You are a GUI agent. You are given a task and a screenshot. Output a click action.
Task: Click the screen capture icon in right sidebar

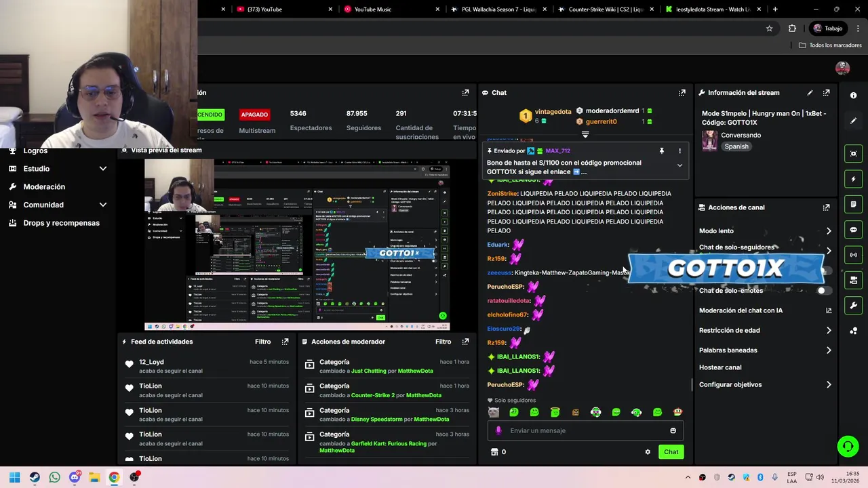tap(853, 154)
